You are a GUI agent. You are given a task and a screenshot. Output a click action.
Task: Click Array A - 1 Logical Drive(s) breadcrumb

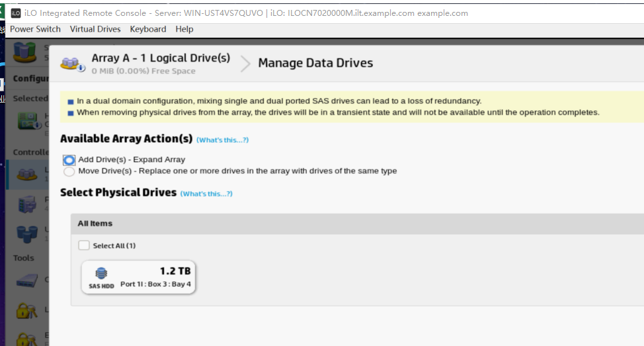click(161, 58)
